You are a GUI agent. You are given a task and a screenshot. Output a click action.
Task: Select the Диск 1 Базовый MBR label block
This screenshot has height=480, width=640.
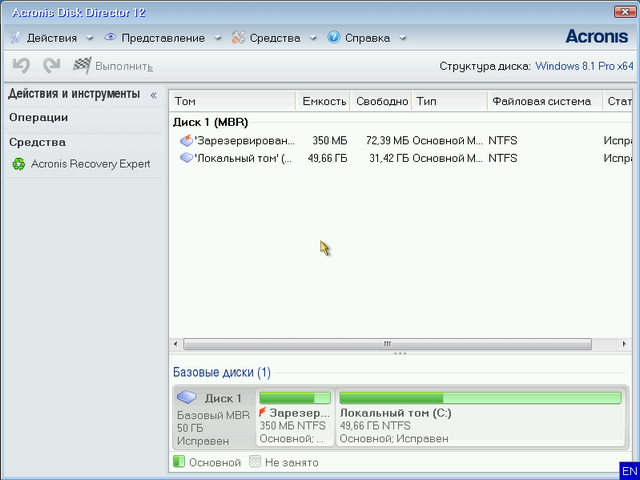[214, 418]
